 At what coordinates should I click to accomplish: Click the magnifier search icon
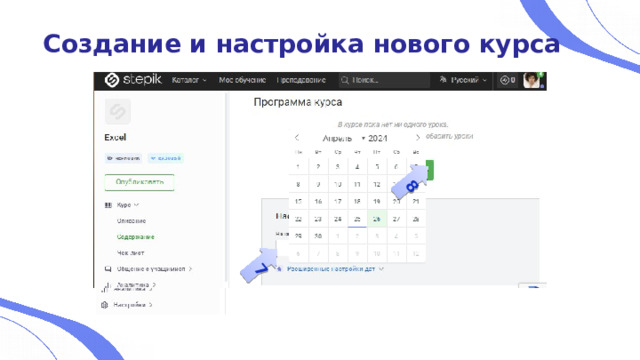click(345, 80)
